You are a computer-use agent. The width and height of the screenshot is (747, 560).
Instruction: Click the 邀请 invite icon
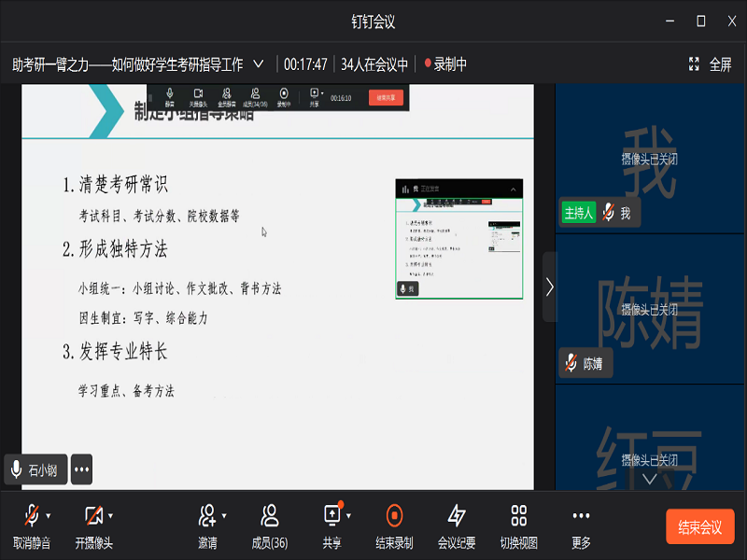207,516
